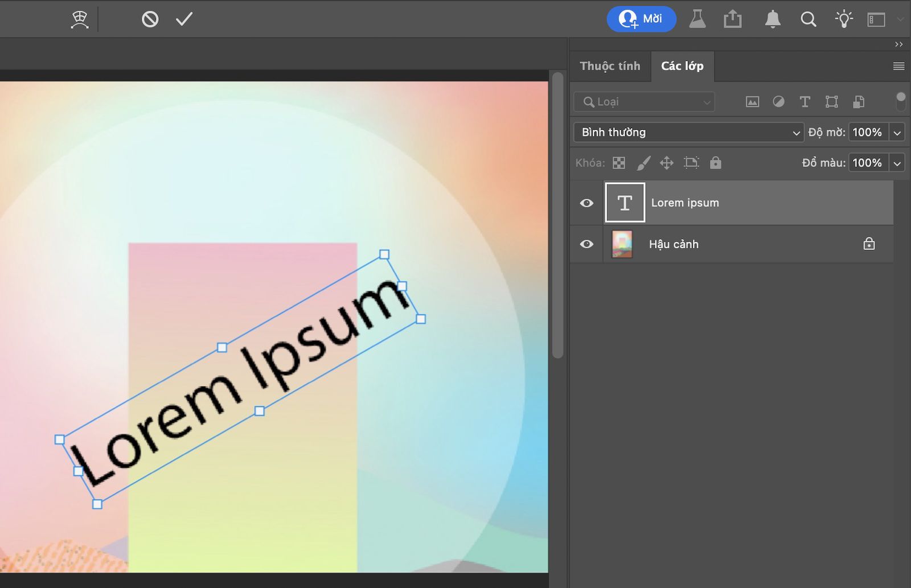Toggle the layer filtering switch

click(900, 101)
